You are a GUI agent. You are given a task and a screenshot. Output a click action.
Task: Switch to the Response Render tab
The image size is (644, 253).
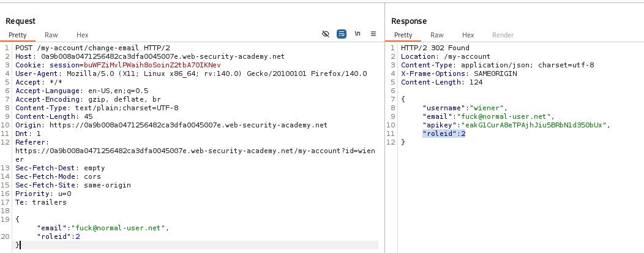(x=503, y=35)
